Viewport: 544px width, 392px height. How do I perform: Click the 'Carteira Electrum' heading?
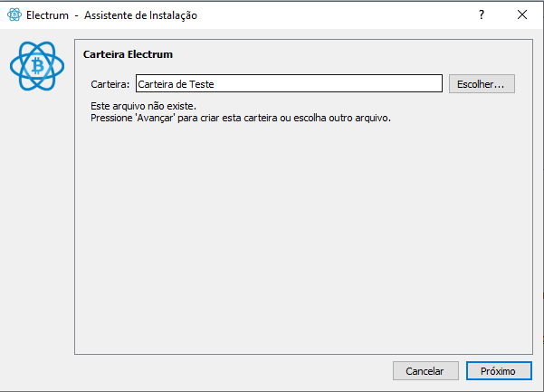128,54
